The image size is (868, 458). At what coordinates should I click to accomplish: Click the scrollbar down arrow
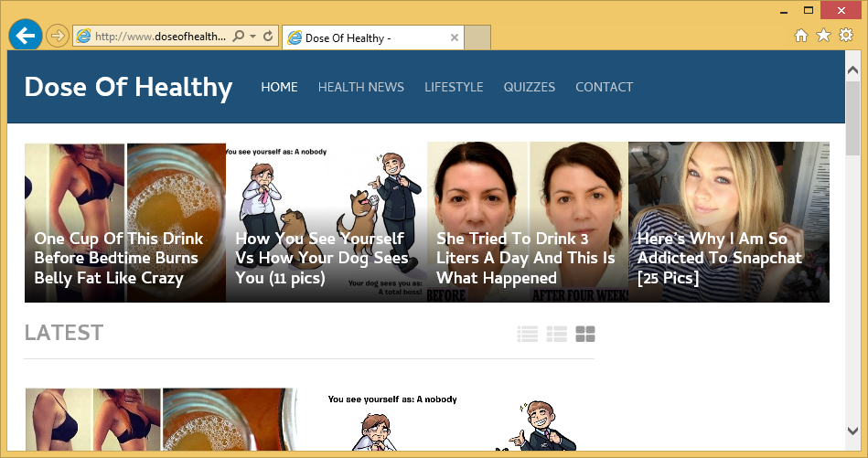(x=853, y=431)
